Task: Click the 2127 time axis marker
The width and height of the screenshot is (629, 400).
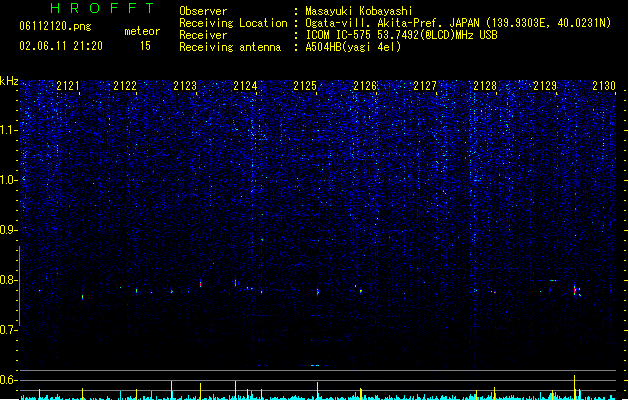Action: point(425,86)
